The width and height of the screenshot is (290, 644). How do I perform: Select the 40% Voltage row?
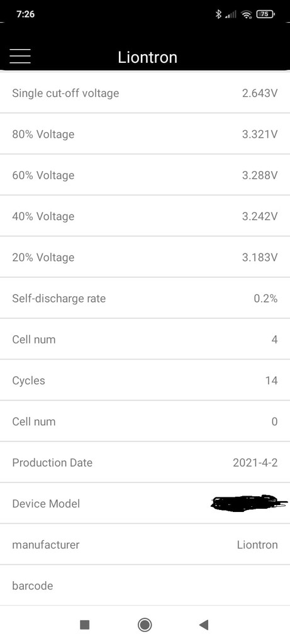[x=145, y=216]
